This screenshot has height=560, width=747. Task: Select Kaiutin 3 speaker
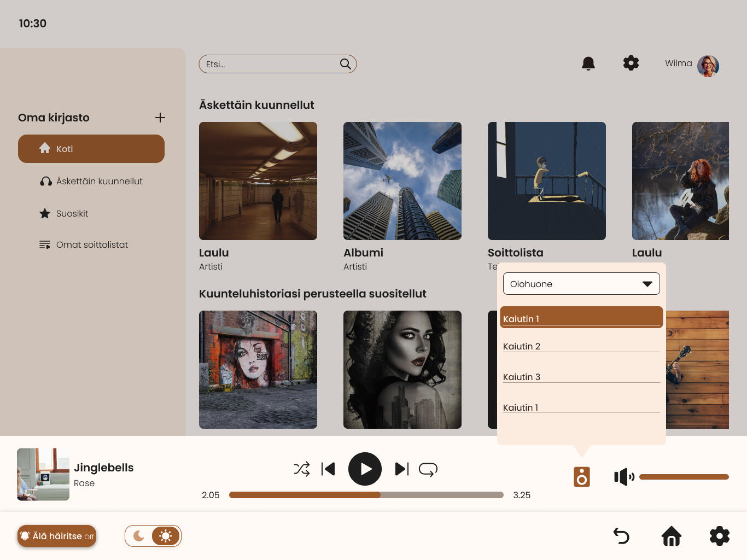(581, 377)
